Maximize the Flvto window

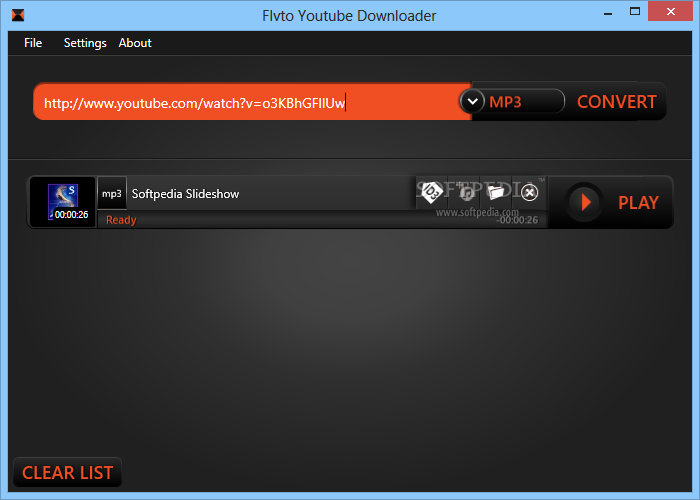click(x=634, y=12)
